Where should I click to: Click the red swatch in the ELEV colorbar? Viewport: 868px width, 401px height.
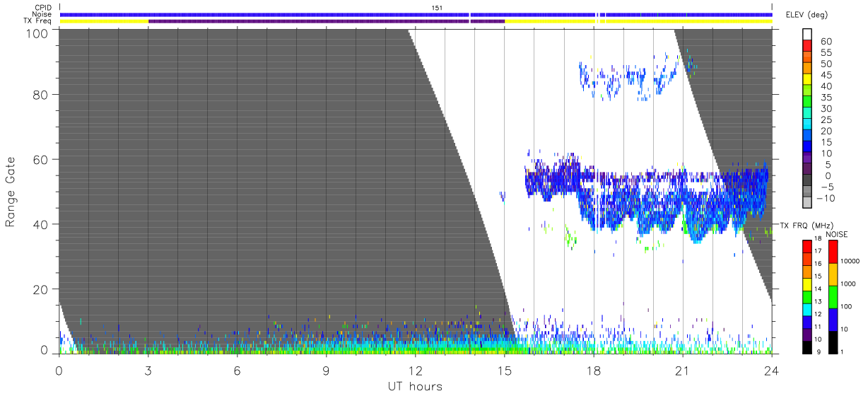tap(807, 47)
